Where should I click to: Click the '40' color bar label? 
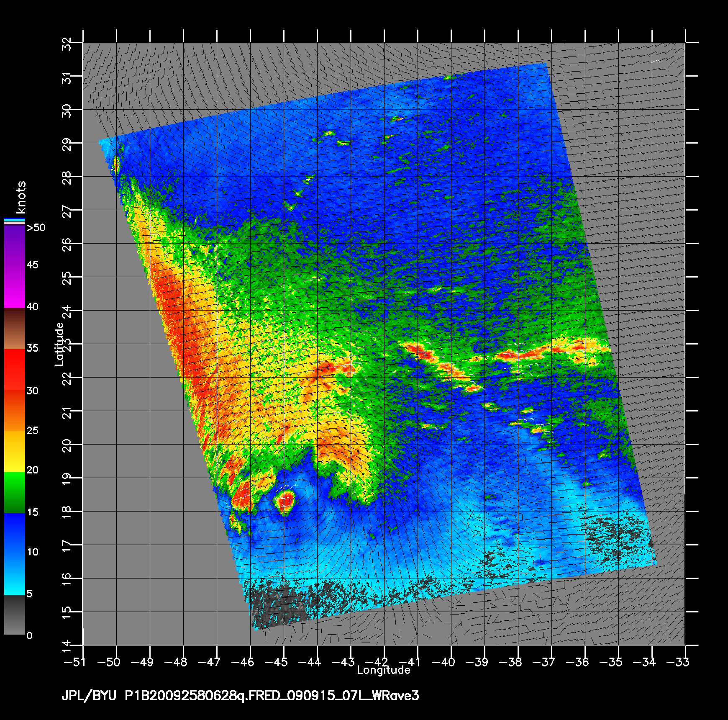pyautogui.click(x=33, y=307)
